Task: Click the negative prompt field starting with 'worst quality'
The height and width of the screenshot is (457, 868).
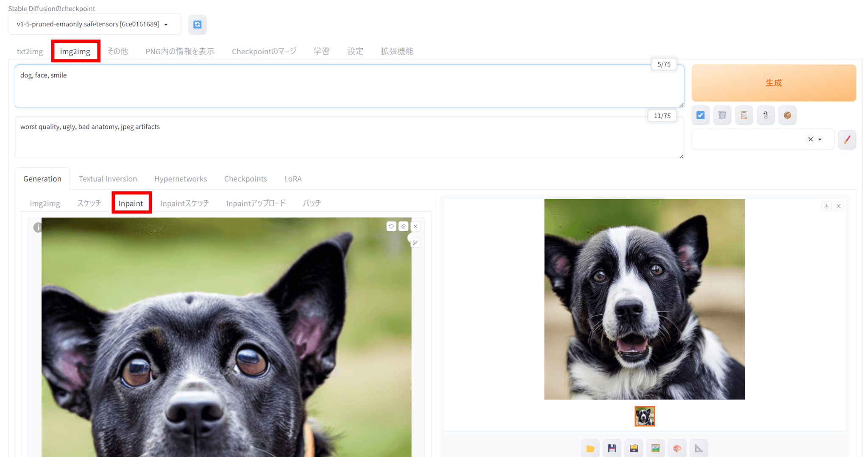Action: 349,138
